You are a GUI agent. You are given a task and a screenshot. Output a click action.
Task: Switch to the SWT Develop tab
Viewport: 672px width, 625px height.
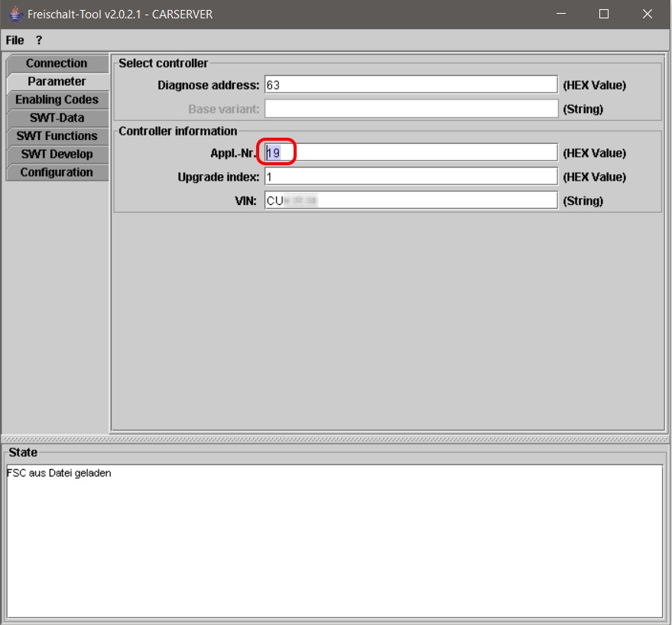(x=57, y=154)
